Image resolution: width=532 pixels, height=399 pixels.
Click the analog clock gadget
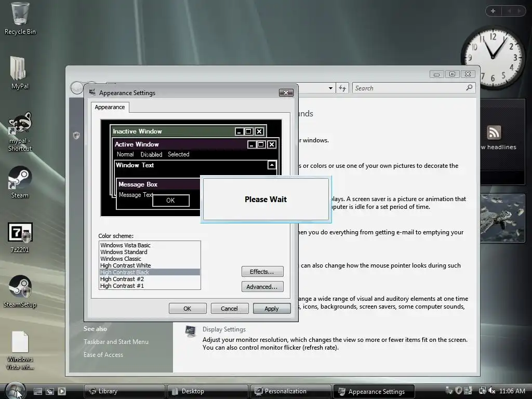coord(493,58)
